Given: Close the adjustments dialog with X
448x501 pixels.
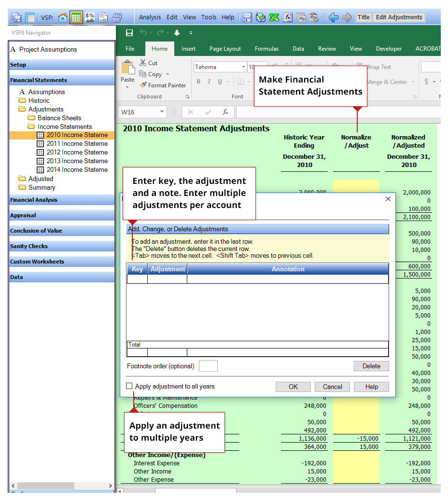Looking at the screenshot, I should [388, 199].
